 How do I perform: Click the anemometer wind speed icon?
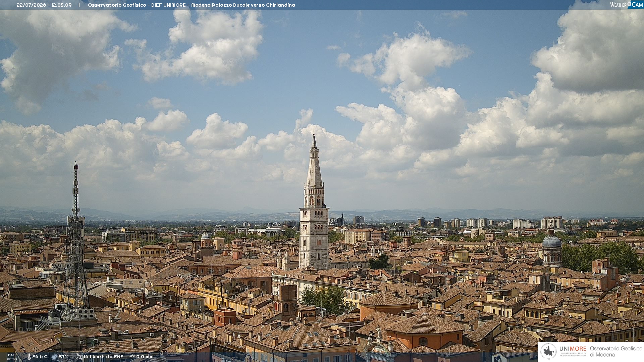(79, 357)
